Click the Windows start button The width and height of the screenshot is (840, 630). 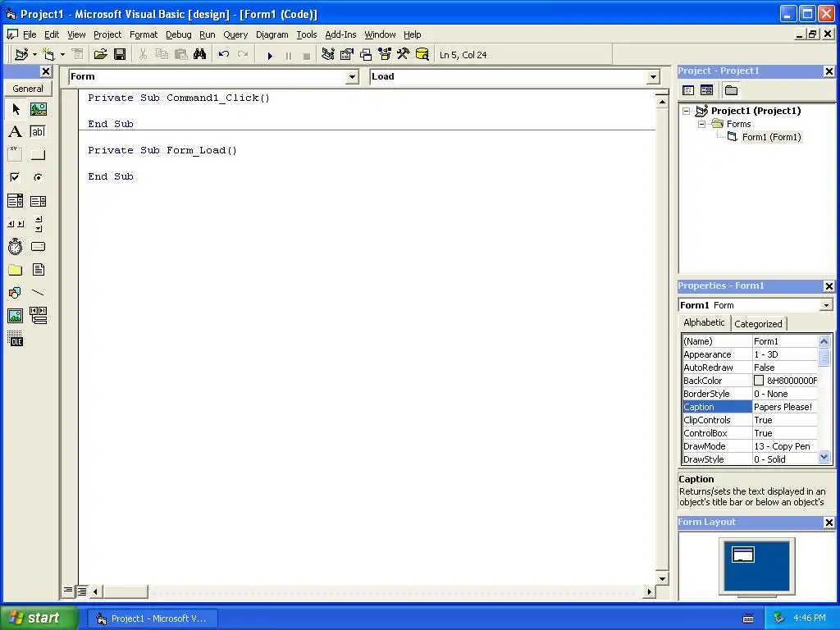tap(39, 618)
